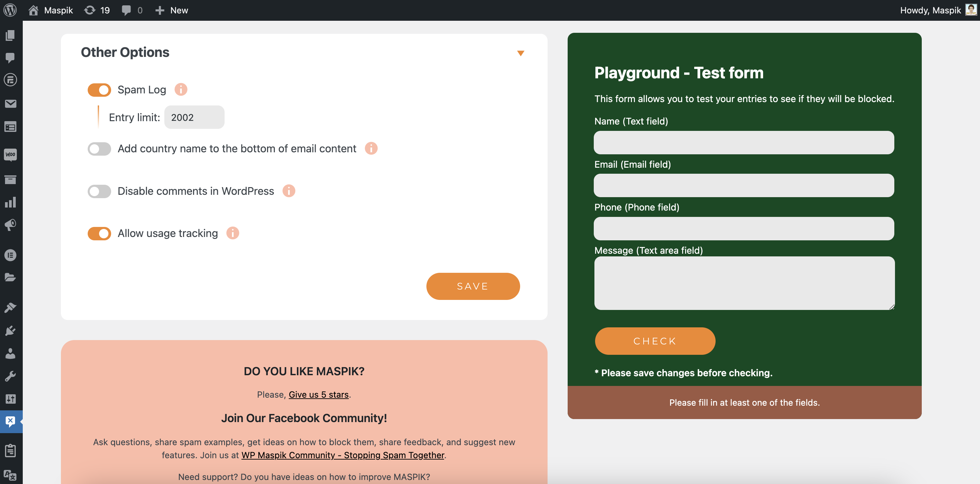Open the Users sidebar icon
Screen dimensions: 980x484
click(x=10, y=353)
